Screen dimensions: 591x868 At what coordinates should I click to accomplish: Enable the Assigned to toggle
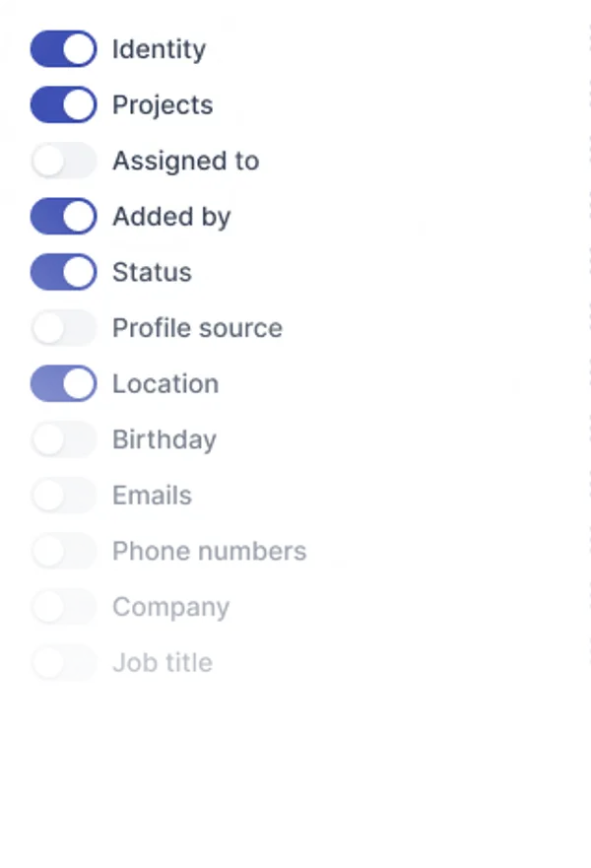pos(63,161)
